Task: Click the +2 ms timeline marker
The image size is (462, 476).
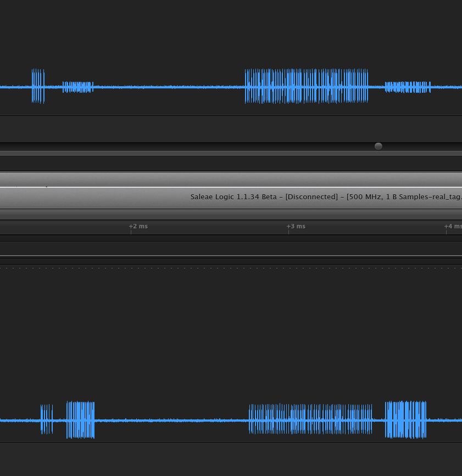Action: click(138, 226)
